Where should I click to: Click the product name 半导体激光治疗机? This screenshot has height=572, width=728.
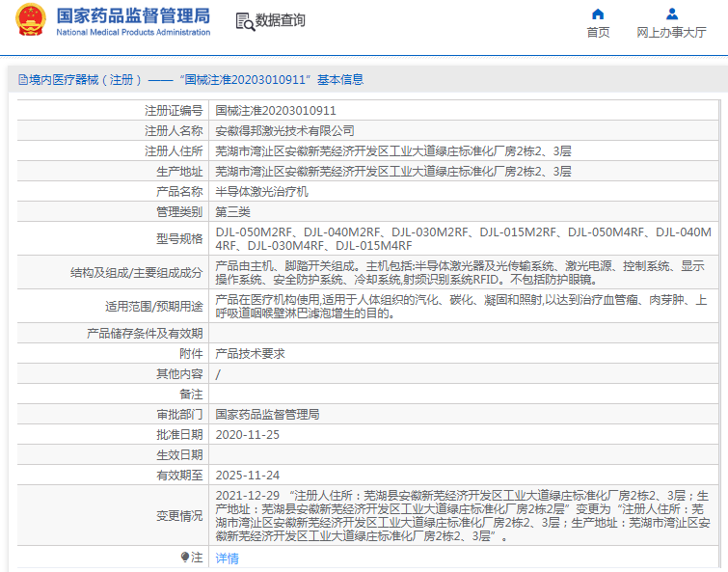[261, 192]
